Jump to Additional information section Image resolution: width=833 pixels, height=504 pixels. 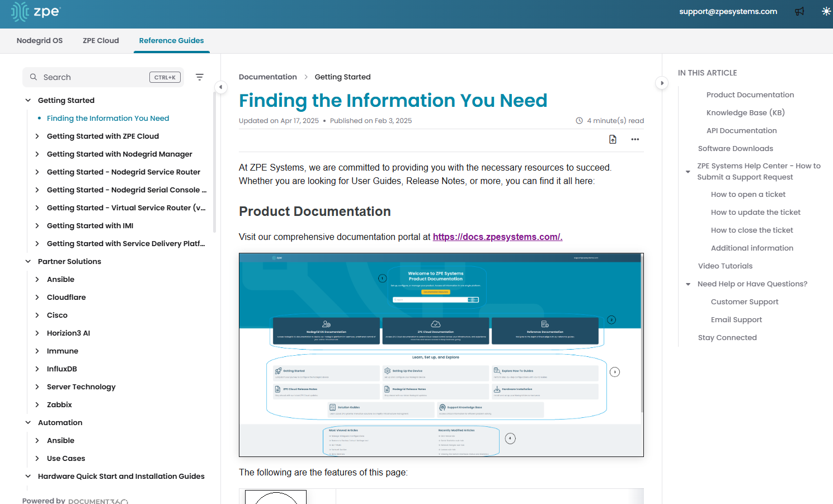752,248
